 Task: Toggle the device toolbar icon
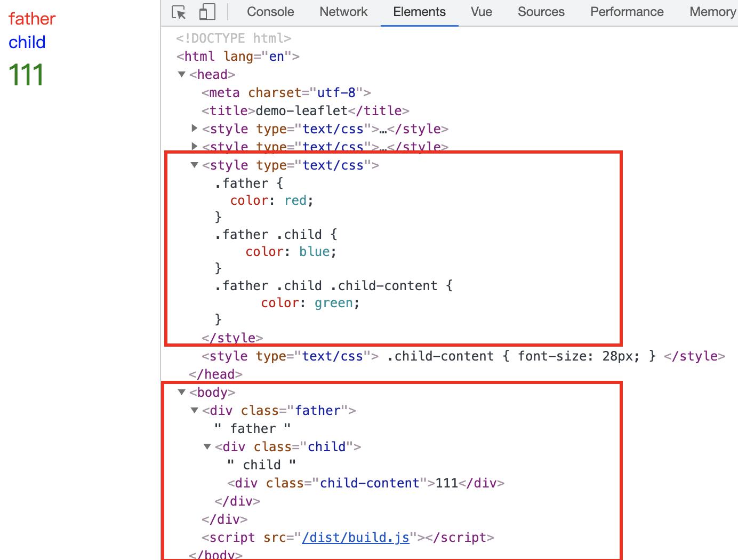click(x=207, y=12)
